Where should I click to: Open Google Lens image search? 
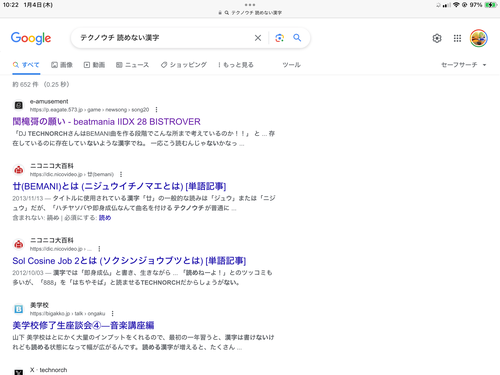click(279, 38)
